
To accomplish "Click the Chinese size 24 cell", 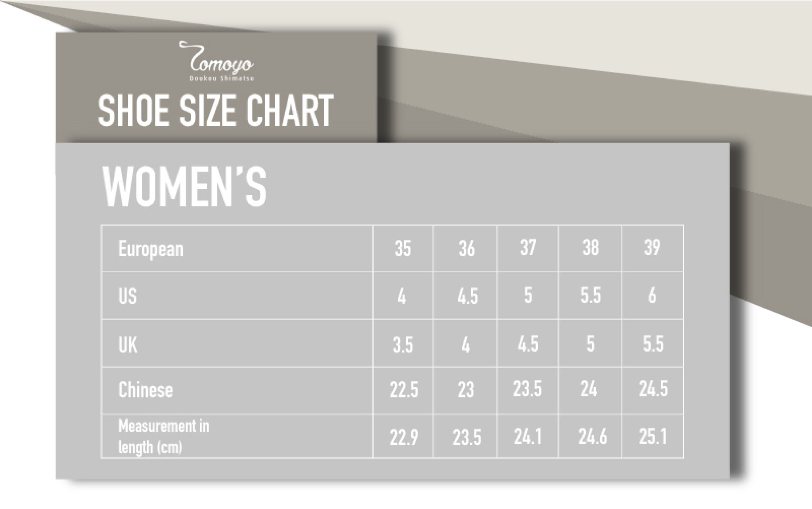I will click(x=589, y=389).
